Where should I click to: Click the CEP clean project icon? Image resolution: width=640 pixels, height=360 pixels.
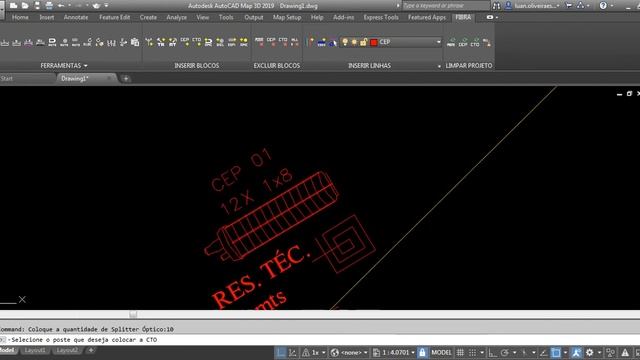(x=463, y=42)
